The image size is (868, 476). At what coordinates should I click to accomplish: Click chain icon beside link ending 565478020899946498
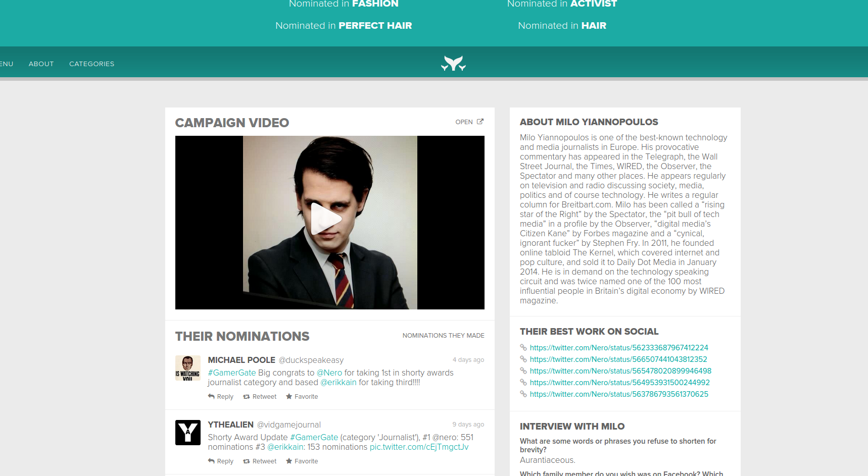point(523,371)
